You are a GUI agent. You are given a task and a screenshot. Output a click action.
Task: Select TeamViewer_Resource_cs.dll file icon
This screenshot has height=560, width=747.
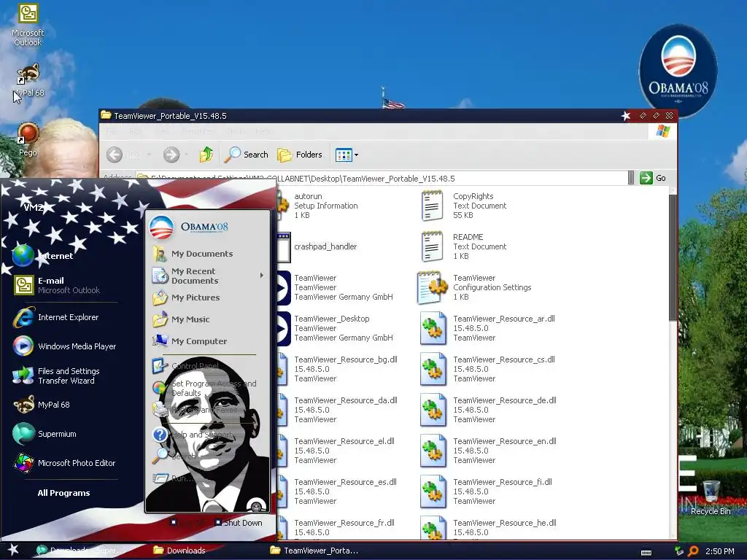433,369
